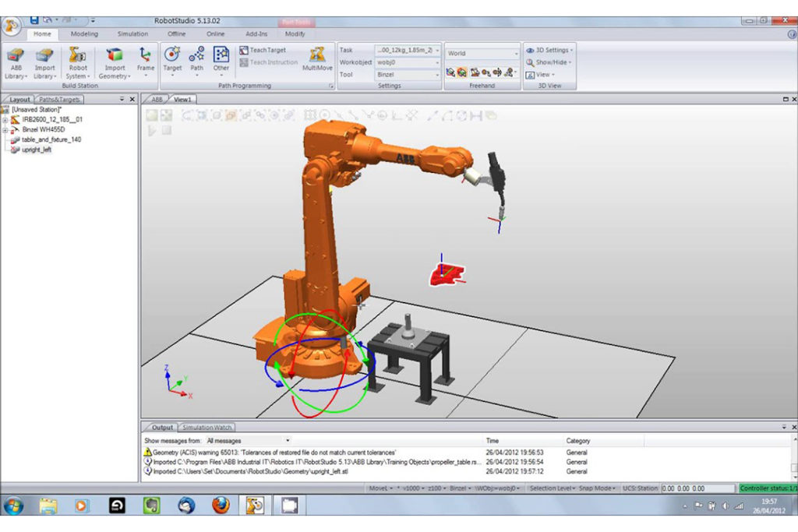Open Firefox from the Windows taskbar
The height and width of the screenshot is (532, 798).
tap(221, 506)
